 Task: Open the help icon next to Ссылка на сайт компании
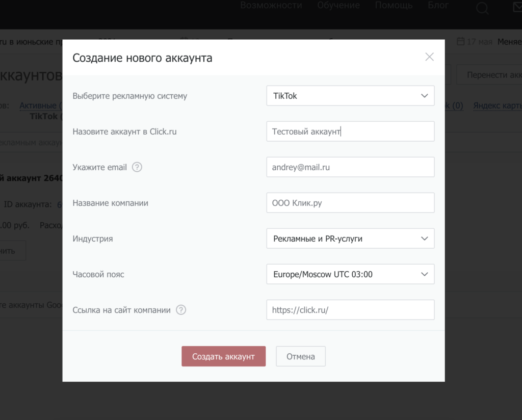tap(181, 310)
